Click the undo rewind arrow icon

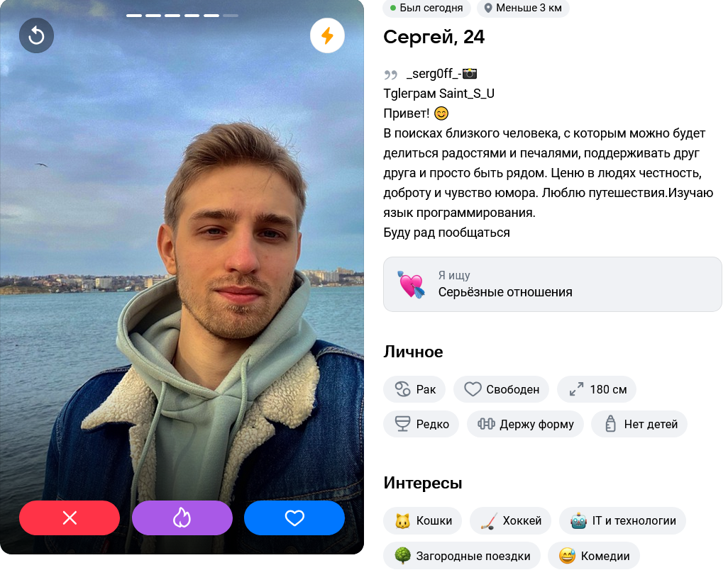tap(36, 35)
